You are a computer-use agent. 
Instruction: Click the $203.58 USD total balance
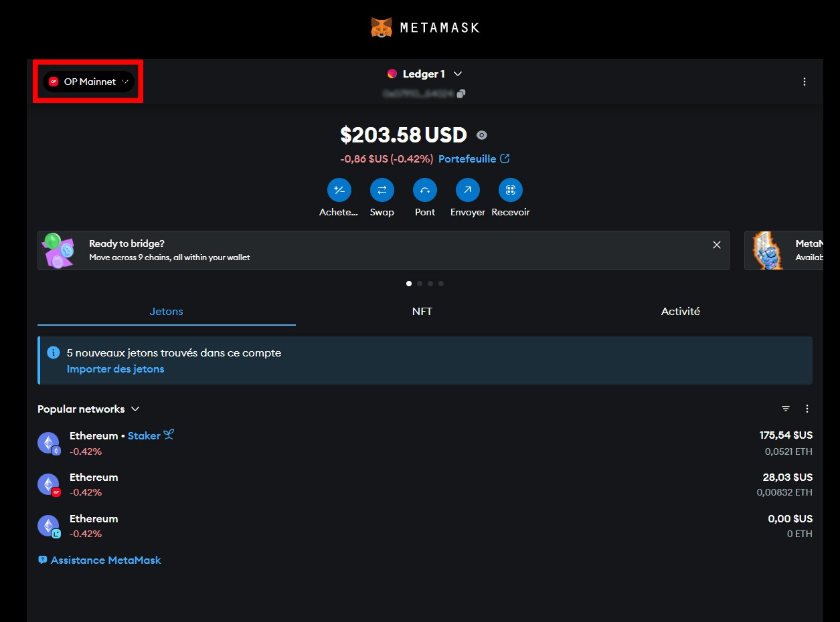pyautogui.click(x=404, y=135)
